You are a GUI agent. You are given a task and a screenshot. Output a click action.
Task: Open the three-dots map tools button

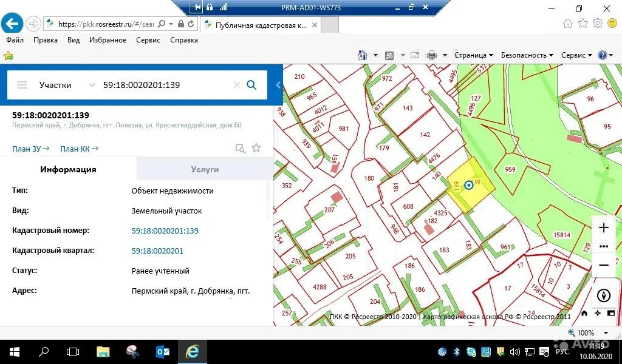(603, 246)
